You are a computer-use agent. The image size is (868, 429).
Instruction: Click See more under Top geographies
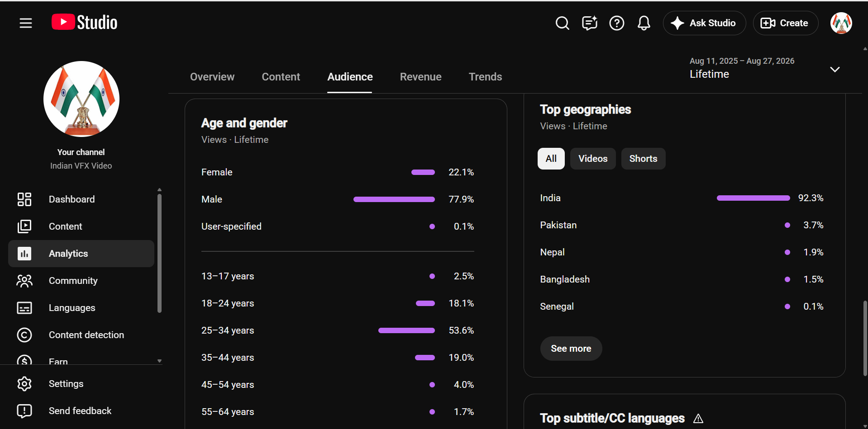(x=571, y=349)
